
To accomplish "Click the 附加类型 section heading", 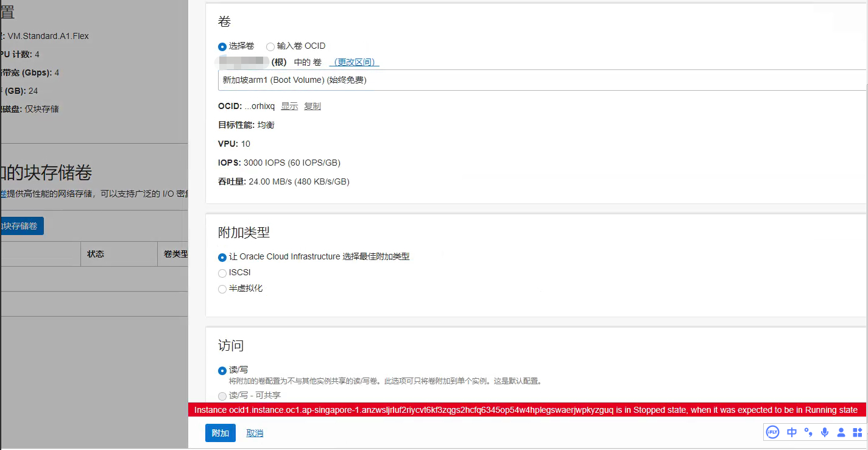I will pos(244,232).
